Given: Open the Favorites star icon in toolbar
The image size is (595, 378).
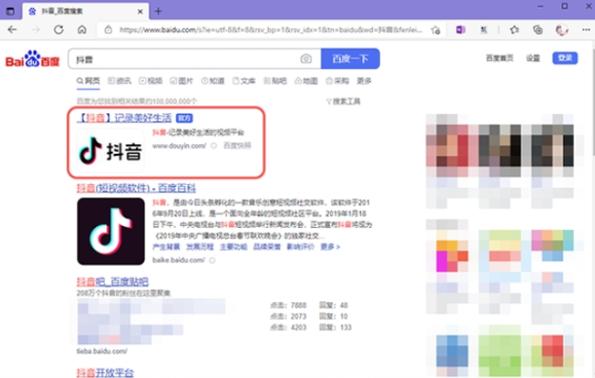Looking at the screenshot, I should point(514,30).
